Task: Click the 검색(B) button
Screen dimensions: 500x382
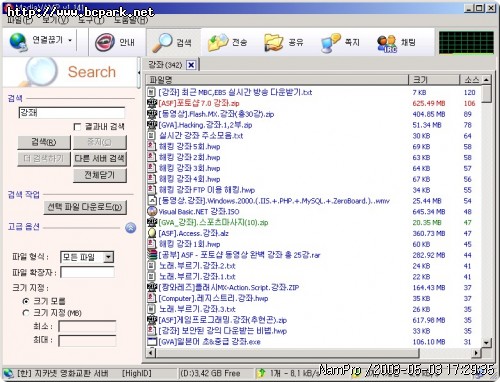Action: tap(44, 142)
